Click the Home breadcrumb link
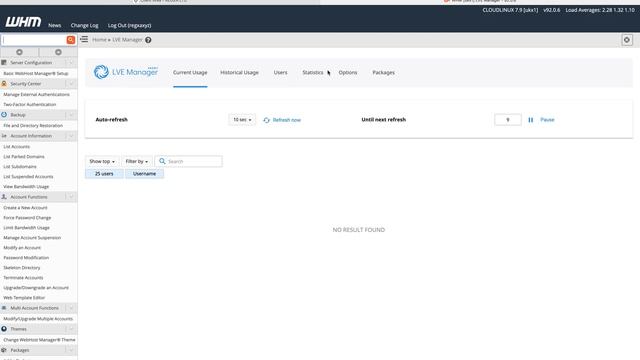This screenshot has height=360, width=640. tap(99, 40)
